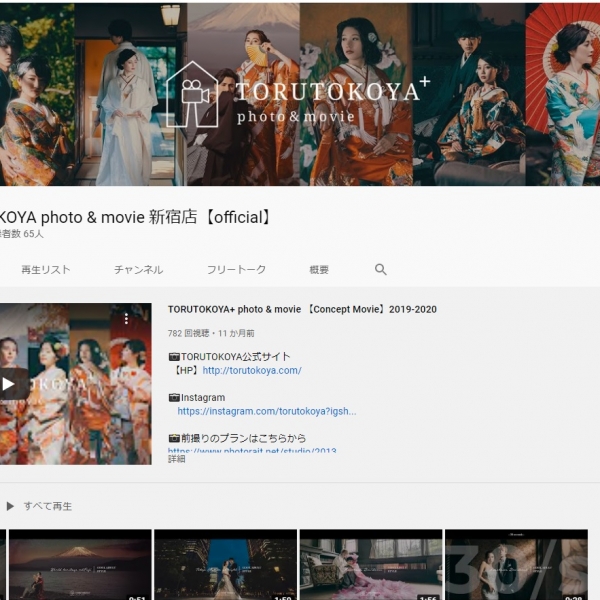Click the camera emoji beside Instagram heading
Viewport: 600px width, 600px height.
(174, 398)
